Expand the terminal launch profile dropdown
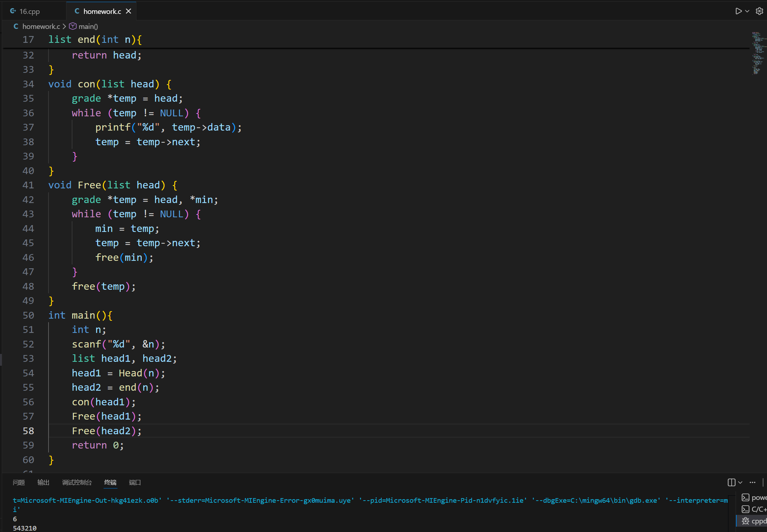This screenshot has width=767, height=532. (740, 482)
